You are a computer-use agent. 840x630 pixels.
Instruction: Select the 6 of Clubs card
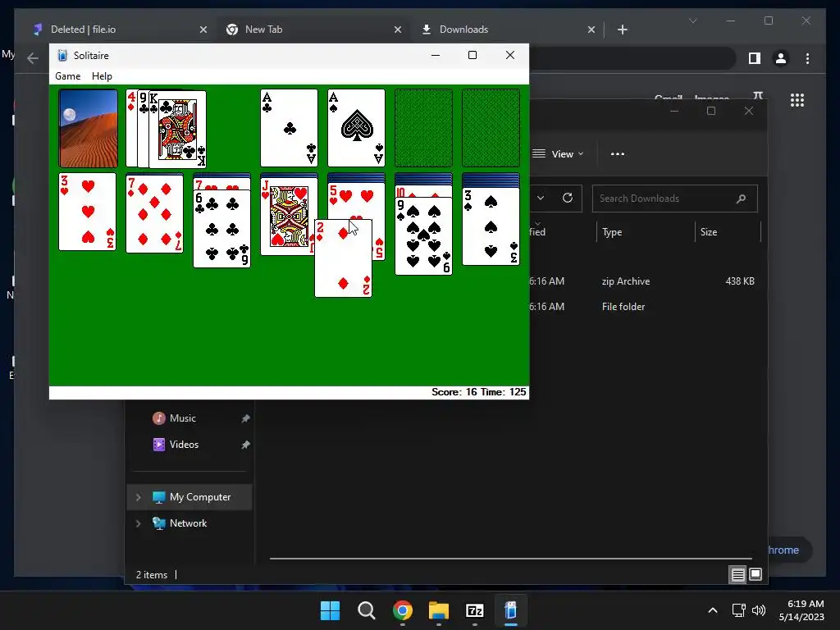221,229
